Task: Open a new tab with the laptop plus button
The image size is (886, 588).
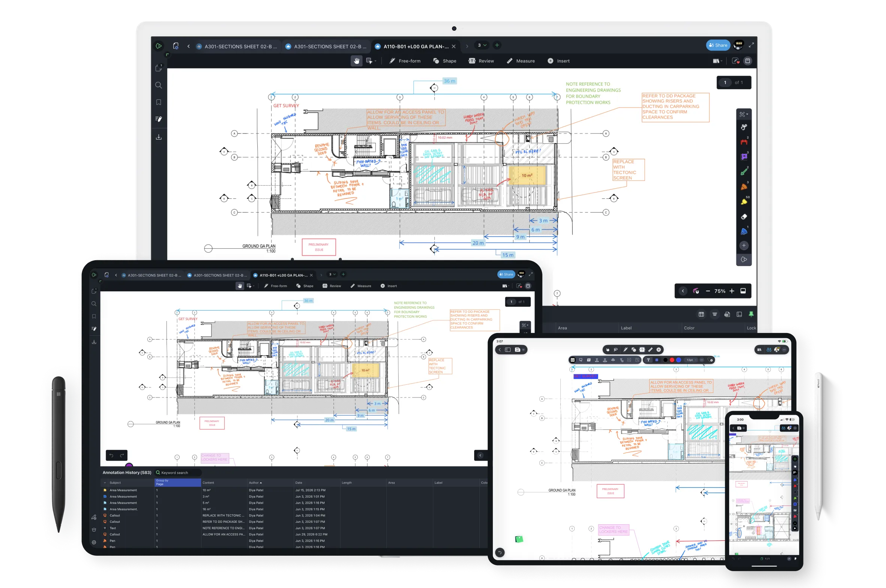Action: click(497, 45)
